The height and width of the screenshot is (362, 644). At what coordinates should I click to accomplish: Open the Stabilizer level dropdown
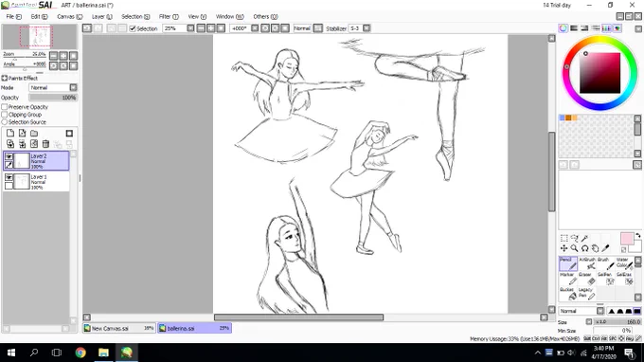[x=367, y=28]
